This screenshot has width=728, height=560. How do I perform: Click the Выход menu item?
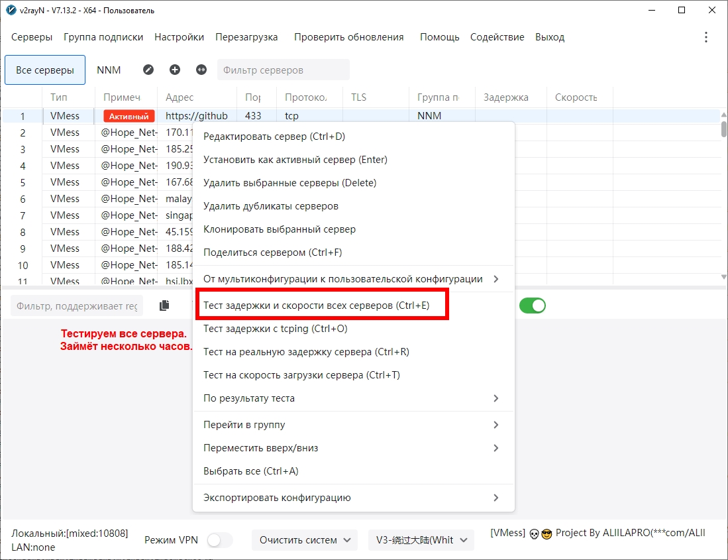point(550,37)
